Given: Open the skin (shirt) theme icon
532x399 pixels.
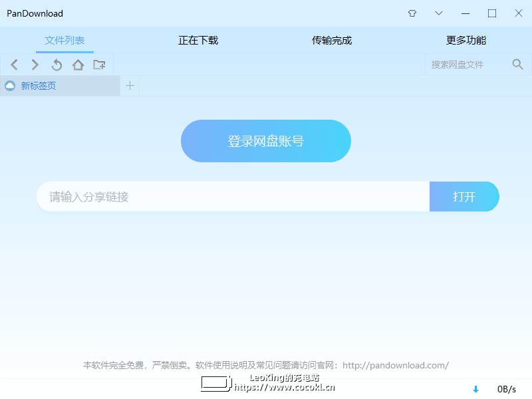Looking at the screenshot, I should [x=412, y=13].
